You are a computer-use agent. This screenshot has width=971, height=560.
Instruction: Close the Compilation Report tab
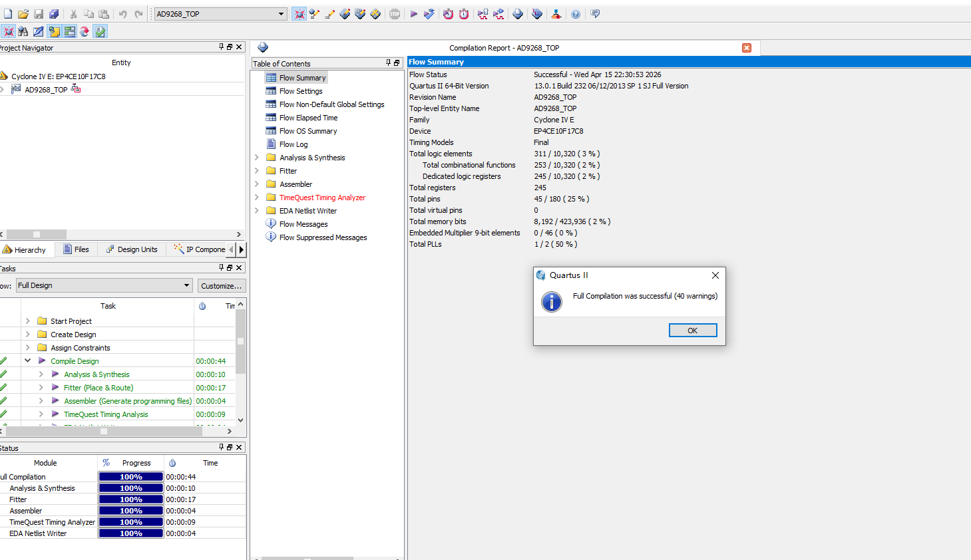747,48
